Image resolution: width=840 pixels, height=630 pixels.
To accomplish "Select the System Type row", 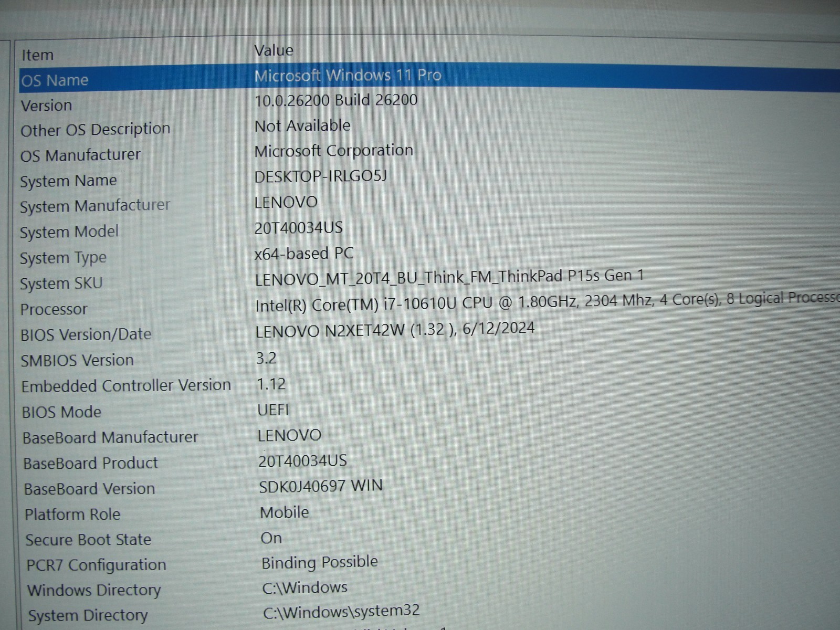I will (63, 258).
